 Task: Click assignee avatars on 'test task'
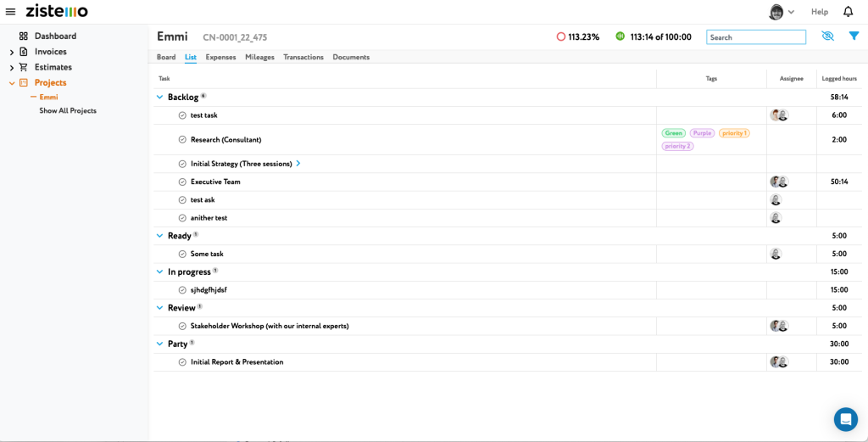tap(779, 115)
